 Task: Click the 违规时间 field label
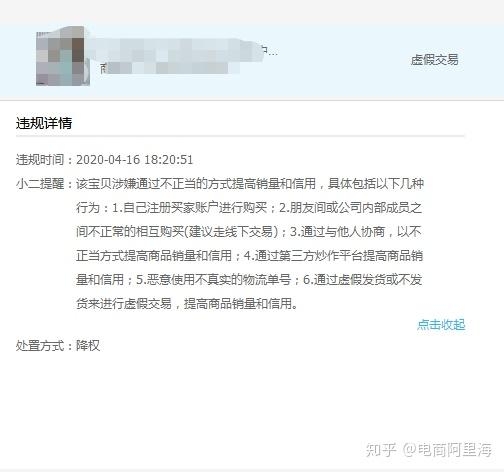pyautogui.click(x=40, y=160)
